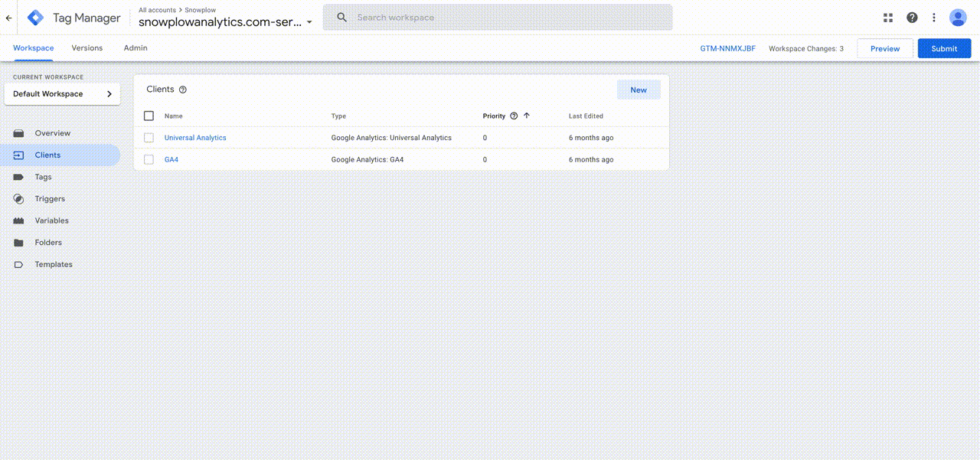The image size is (980, 460).
Task: Select the Tags section icon
Action: [x=18, y=177]
